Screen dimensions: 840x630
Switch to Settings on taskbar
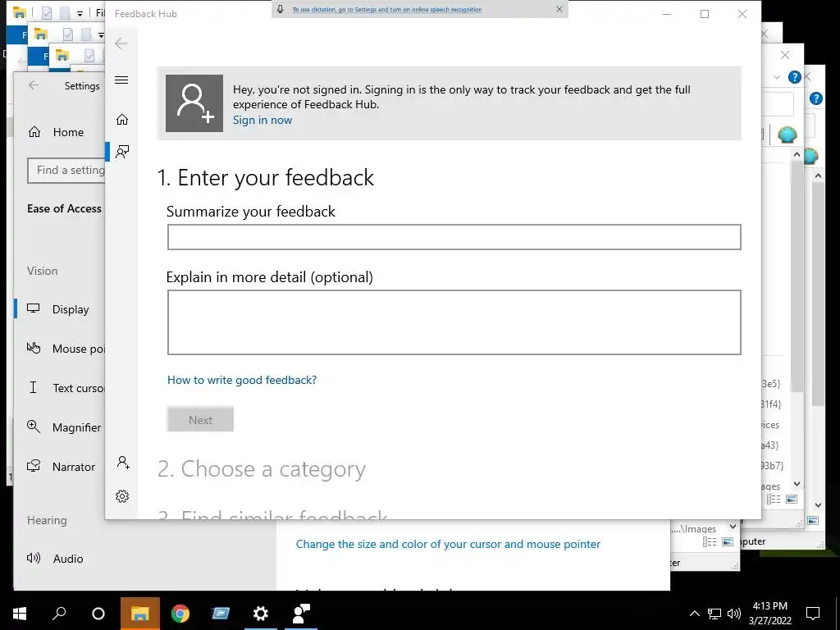[261, 614]
